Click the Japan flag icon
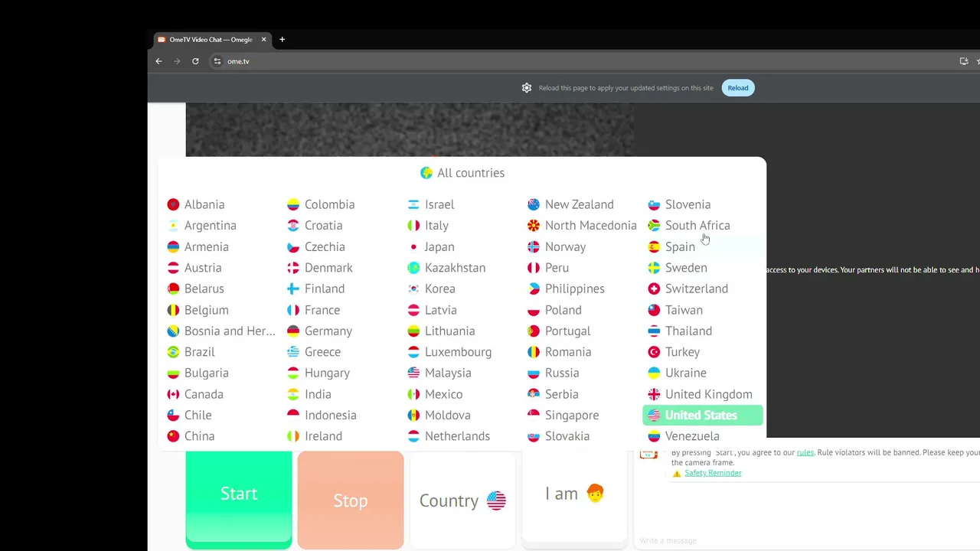This screenshot has width=980, height=551. click(x=413, y=246)
